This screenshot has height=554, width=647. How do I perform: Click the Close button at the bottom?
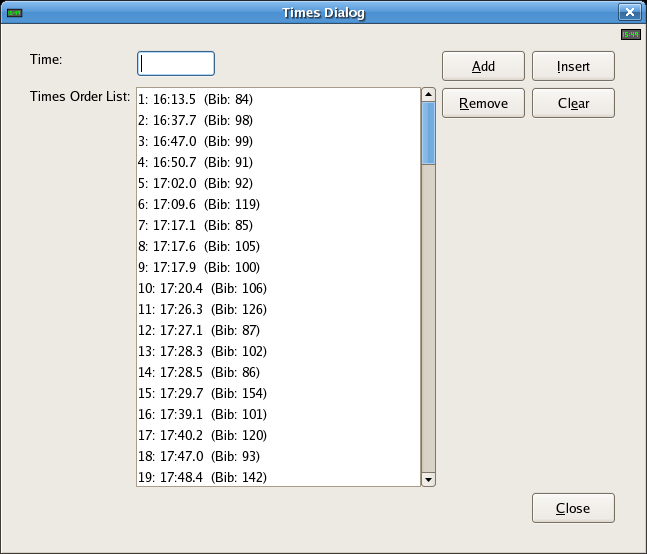573,508
